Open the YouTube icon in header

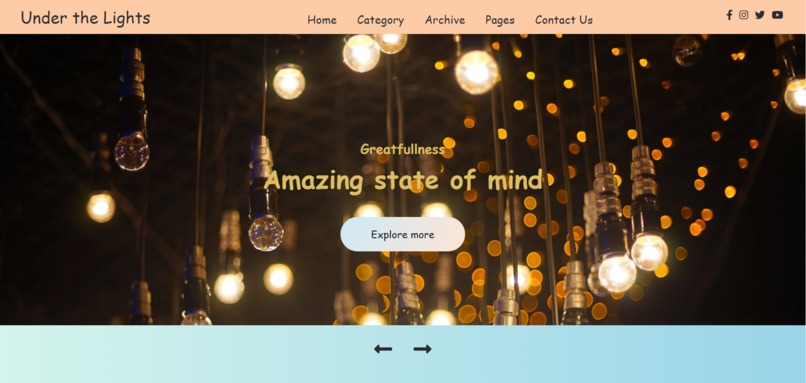pyautogui.click(x=777, y=15)
